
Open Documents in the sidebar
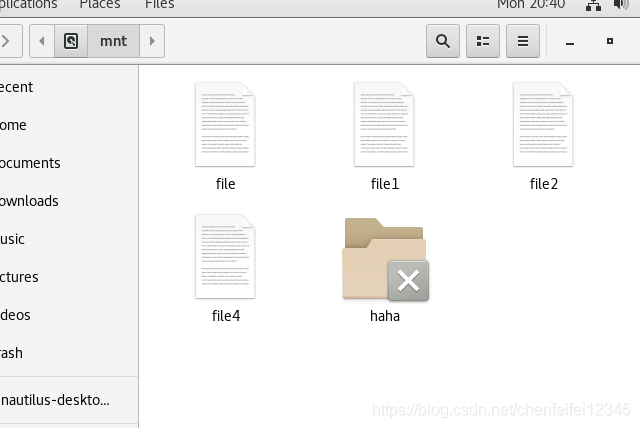(69, 163)
